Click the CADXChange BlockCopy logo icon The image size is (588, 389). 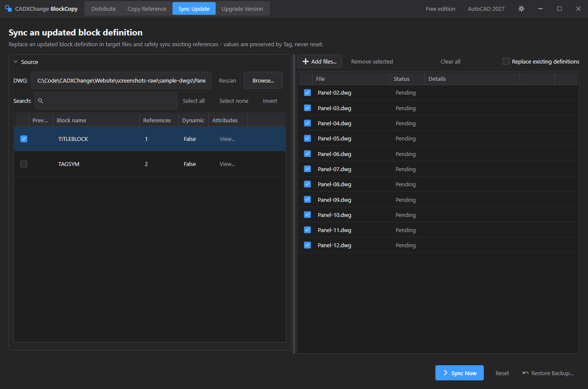tap(8, 9)
